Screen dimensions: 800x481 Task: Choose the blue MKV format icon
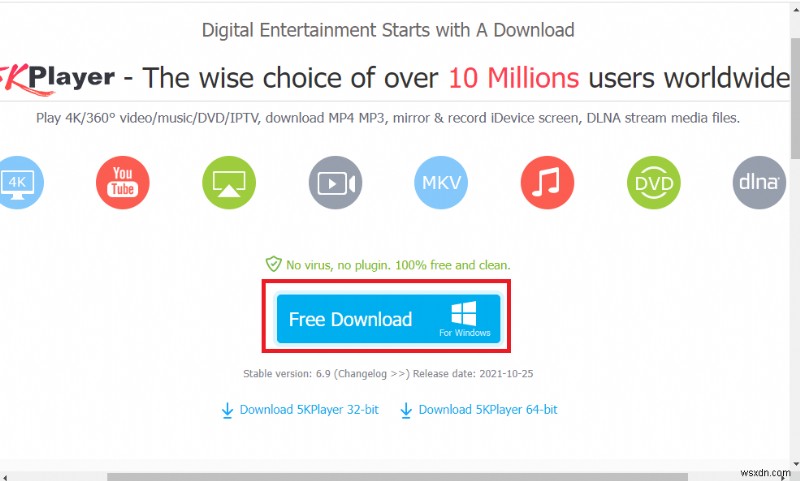(x=441, y=183)
